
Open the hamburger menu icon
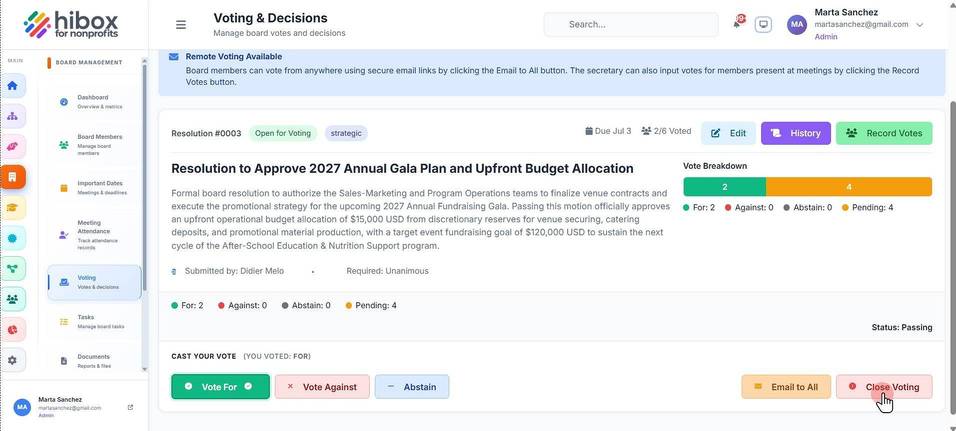[180, 25]
